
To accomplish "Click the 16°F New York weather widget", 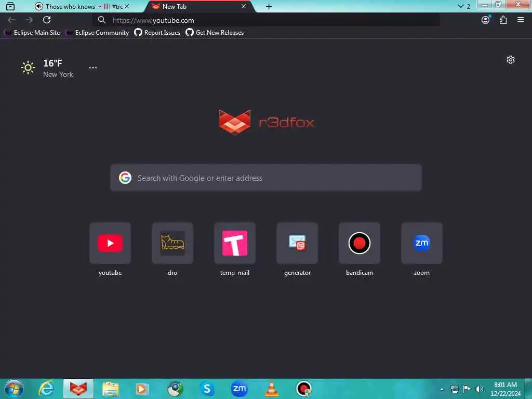I will coord(47,68).
